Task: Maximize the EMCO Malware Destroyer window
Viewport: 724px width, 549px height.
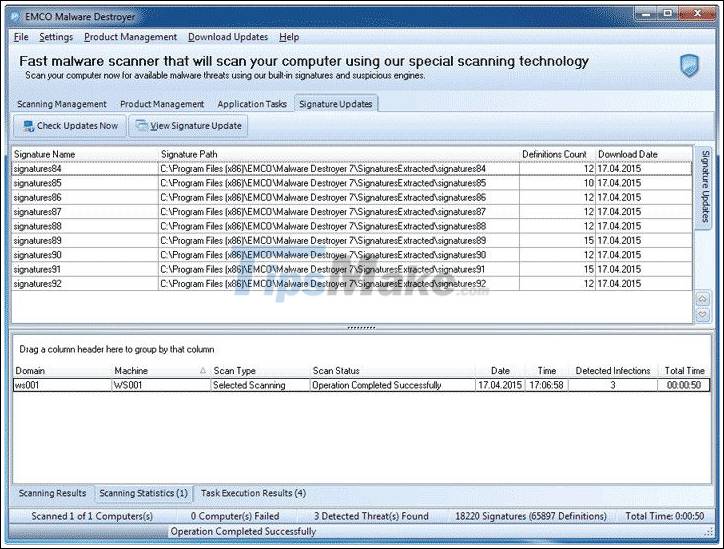Action: click(668, 14)
